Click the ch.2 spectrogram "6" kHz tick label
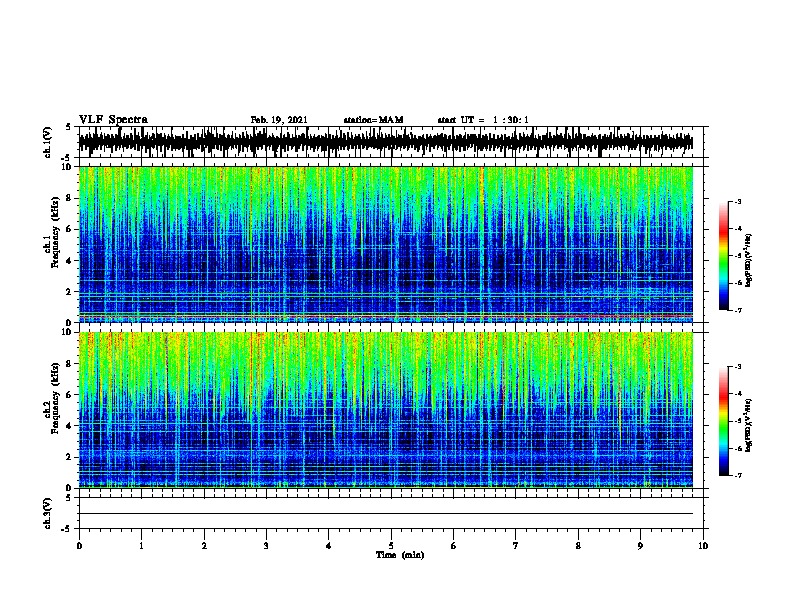 point(70,394)
